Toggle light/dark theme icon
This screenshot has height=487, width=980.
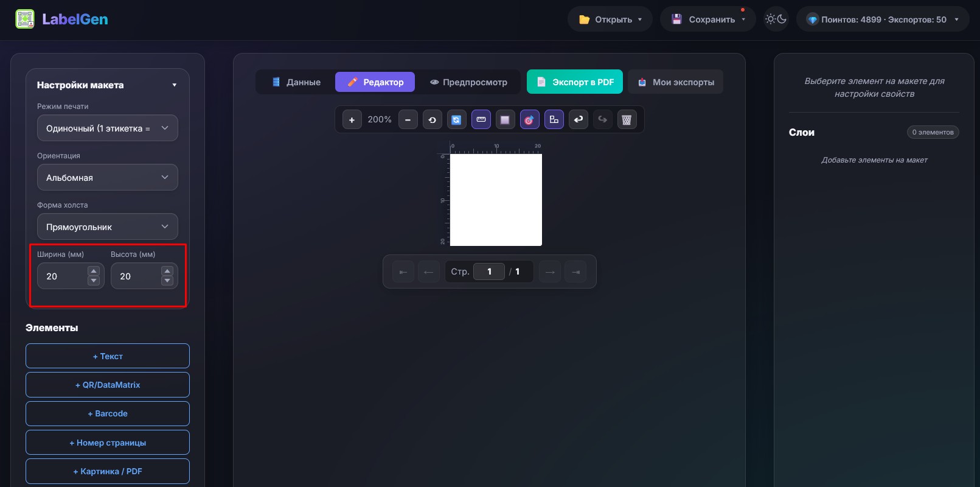(x=776, y=19)
